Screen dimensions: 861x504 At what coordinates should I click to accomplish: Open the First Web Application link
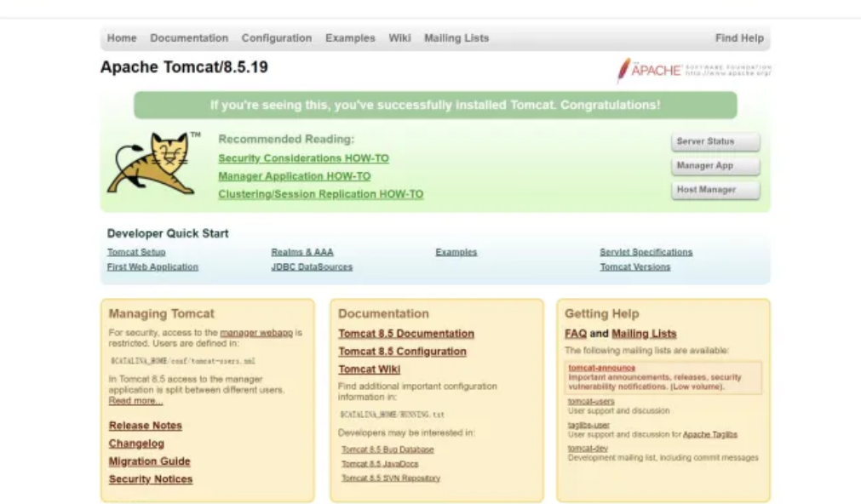152,266
